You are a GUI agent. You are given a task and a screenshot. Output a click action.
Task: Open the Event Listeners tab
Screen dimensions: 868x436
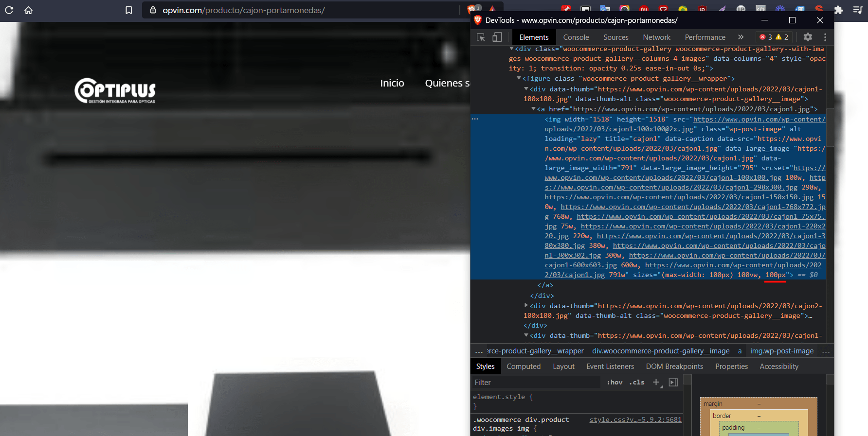(x=610, y=366)
